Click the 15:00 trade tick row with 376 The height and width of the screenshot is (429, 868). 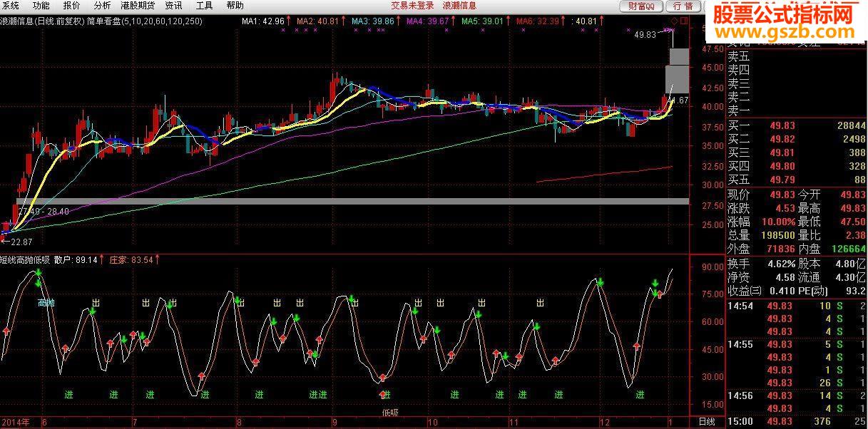click(x=796, y=422)
